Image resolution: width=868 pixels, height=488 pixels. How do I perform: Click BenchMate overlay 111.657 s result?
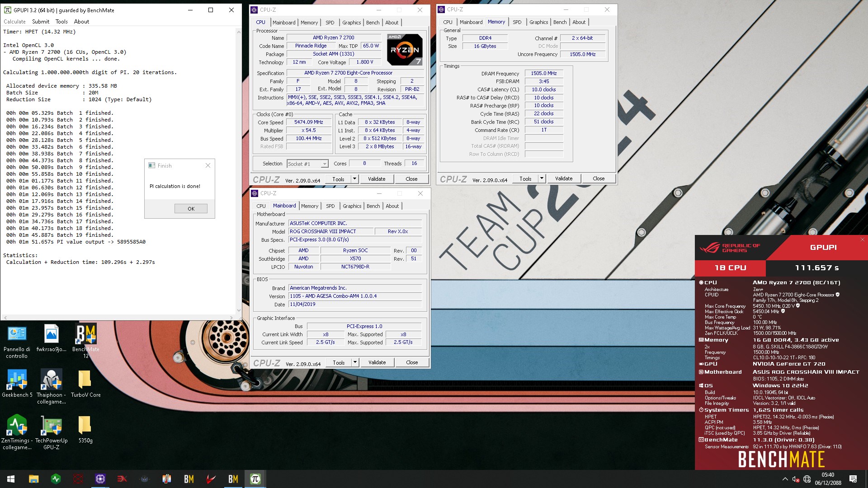[x=816, y=268]
